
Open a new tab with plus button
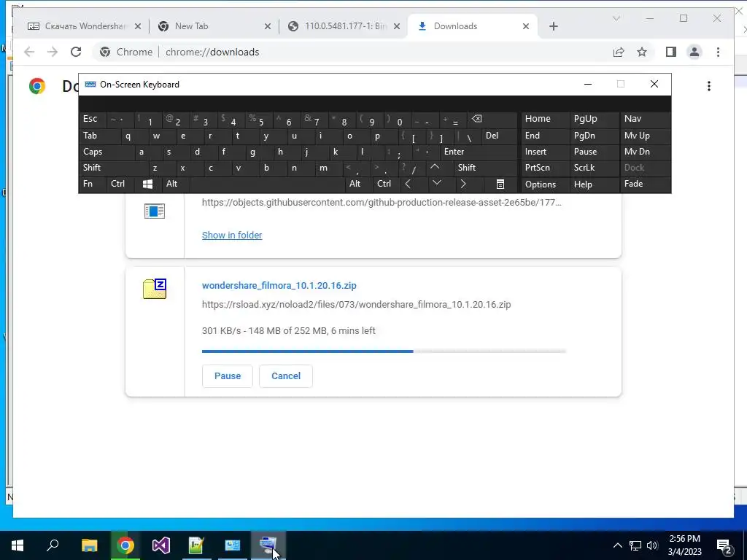pos(553,26)
